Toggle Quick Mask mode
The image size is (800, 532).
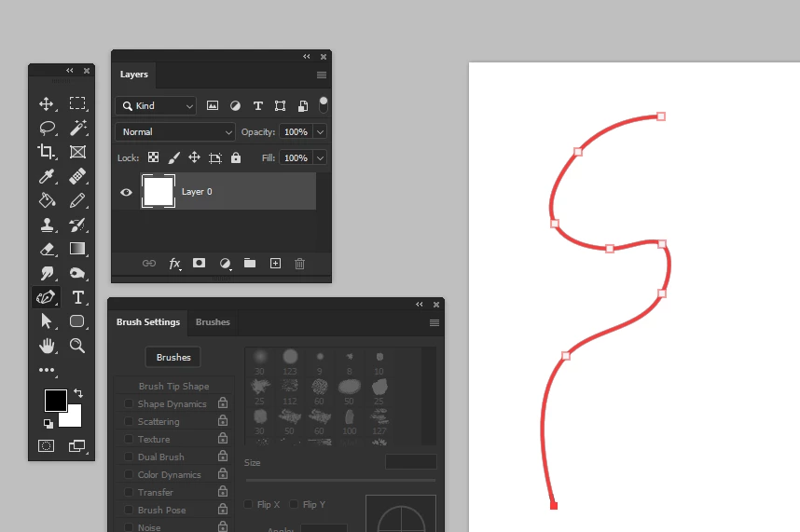46,446
